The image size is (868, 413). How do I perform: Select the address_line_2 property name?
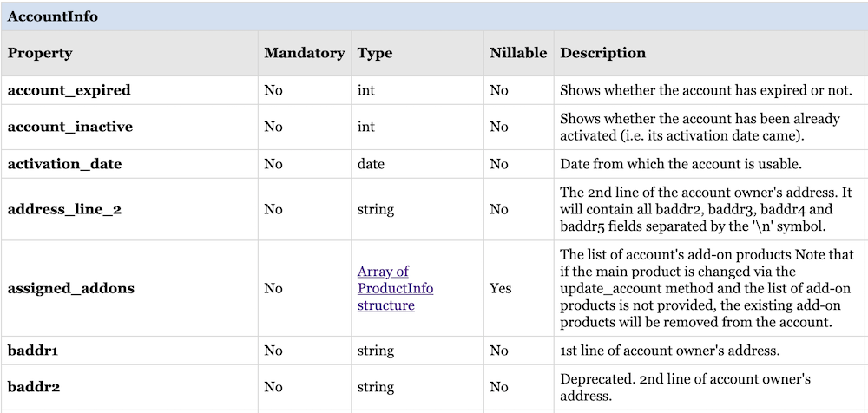[x=65, y=209]
